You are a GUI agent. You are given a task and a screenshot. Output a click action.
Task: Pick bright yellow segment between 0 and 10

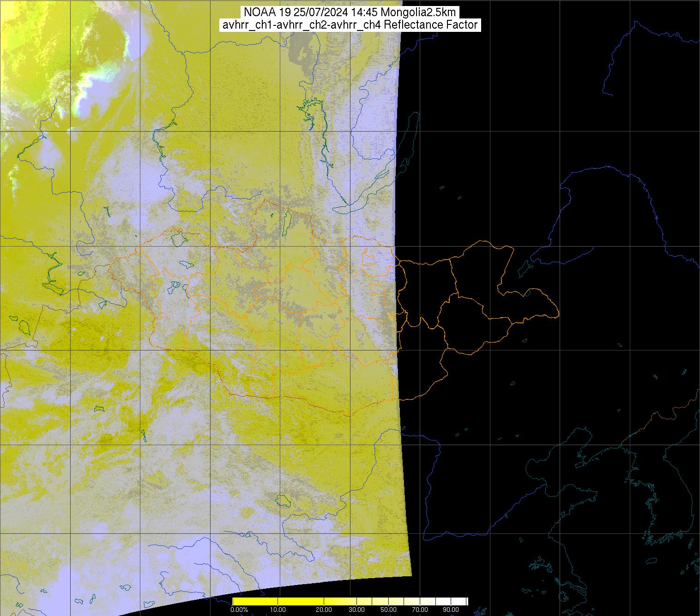click(x=255, y=601)
